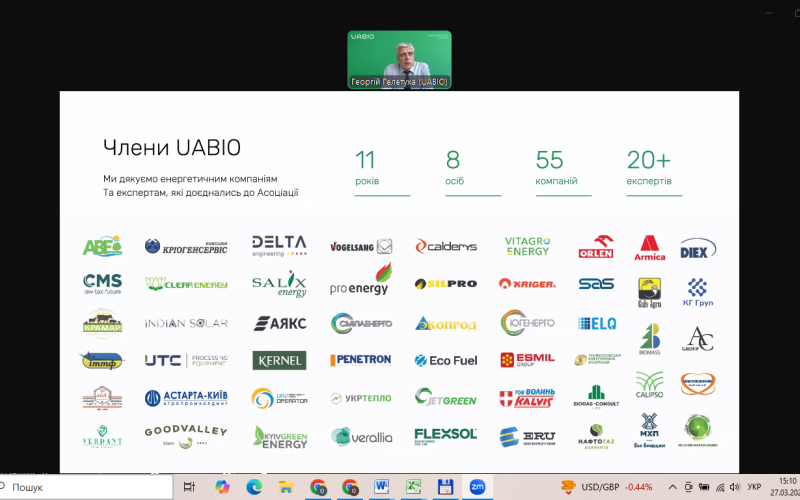
Task: Click the GOODVALLEY logo
Action: point(186,436)
